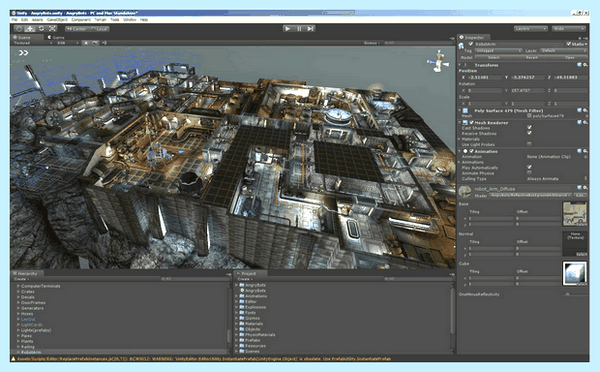The height and width of the screenshot is (372, 600).
Task: Click the Position X input field
Action: (485, 77)
